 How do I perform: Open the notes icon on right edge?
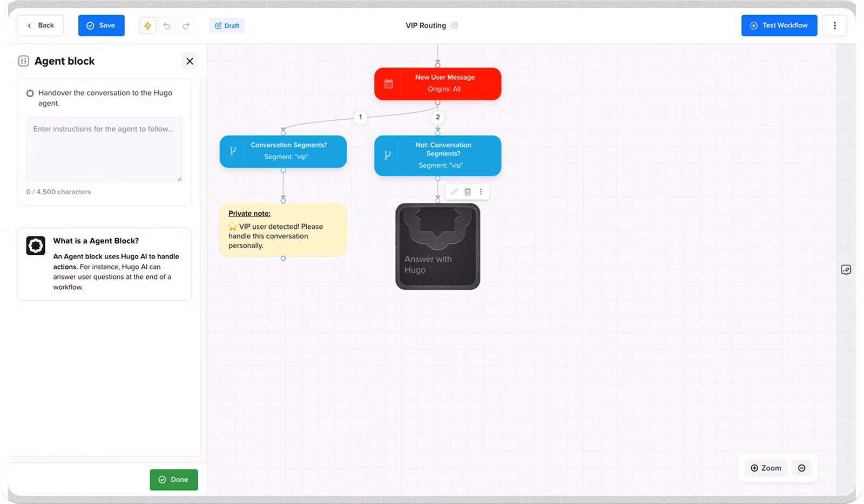pyautogui.click(x=846, y=270)
